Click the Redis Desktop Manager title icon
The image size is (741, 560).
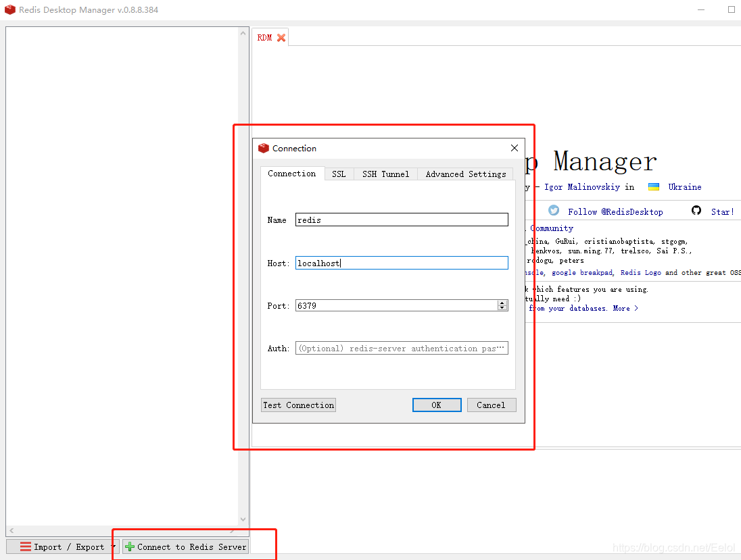click(10, 9)
